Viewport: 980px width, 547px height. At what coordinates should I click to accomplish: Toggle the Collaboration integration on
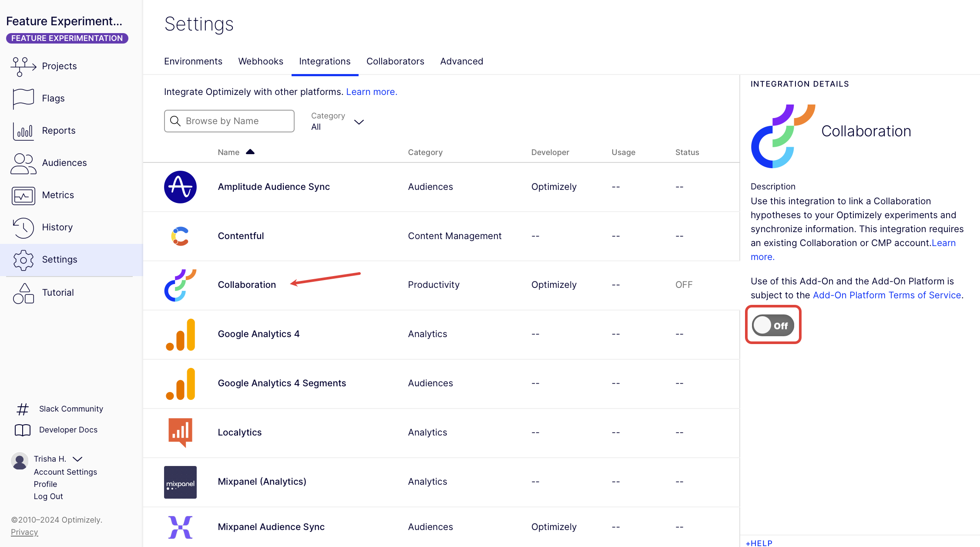[x=773, y=325]
